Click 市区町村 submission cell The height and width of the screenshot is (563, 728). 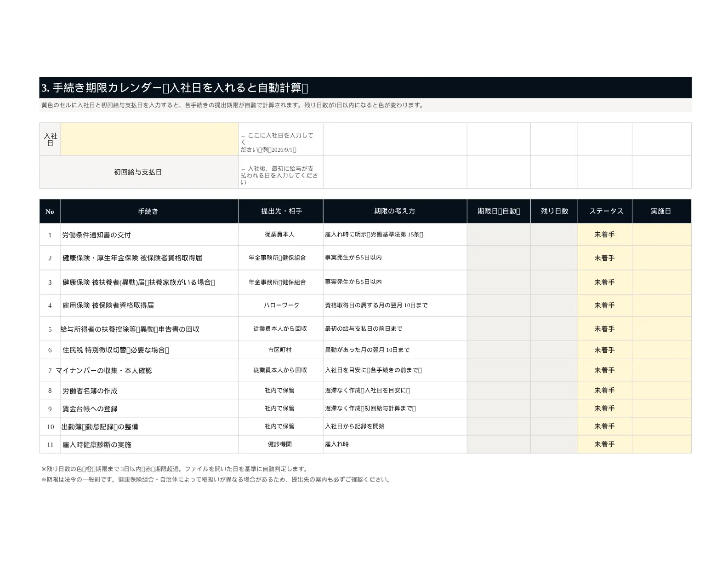click(x=281, y=350)
